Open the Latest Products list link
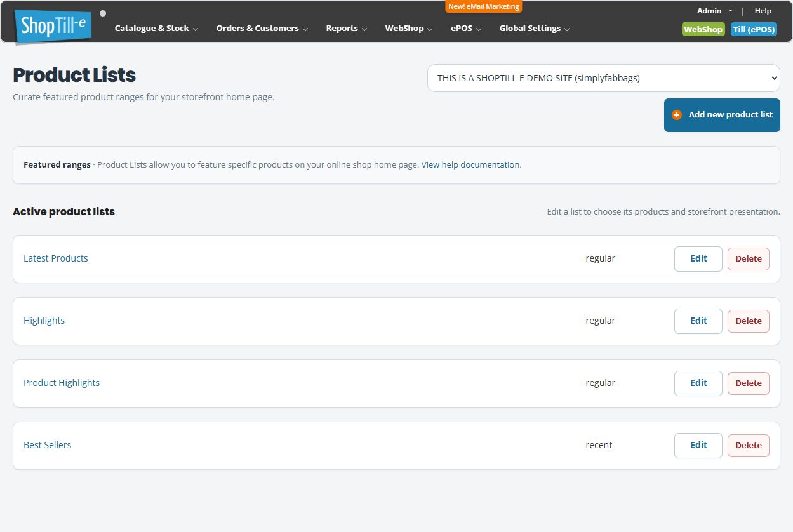This screenshot has height=532, width=793. click(56, 258)
